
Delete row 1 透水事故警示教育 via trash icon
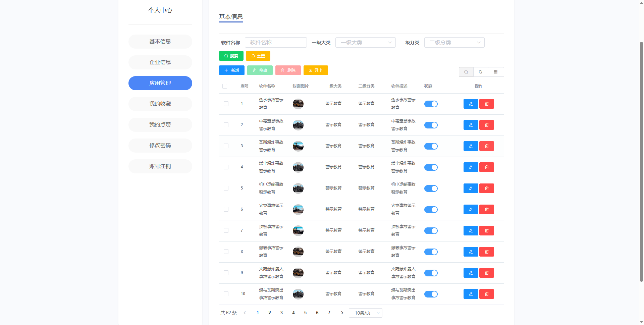click(x=486, y=104)
